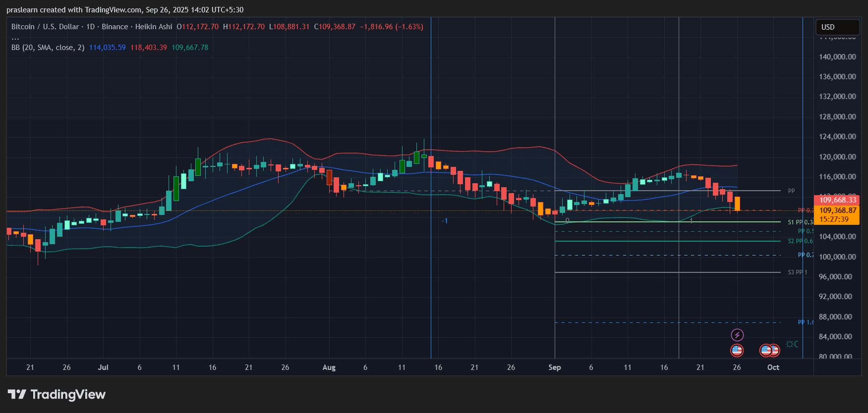Image resolution: width=868 pixels, height=413 pixels.
Task: Click the 100,000.00 price scale value
Action: (837, 257)
